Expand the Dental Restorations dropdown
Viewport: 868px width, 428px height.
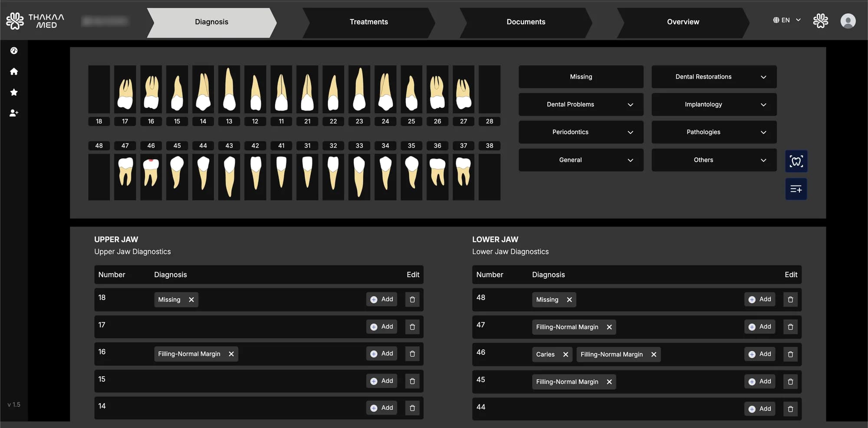tap(714, 77)
